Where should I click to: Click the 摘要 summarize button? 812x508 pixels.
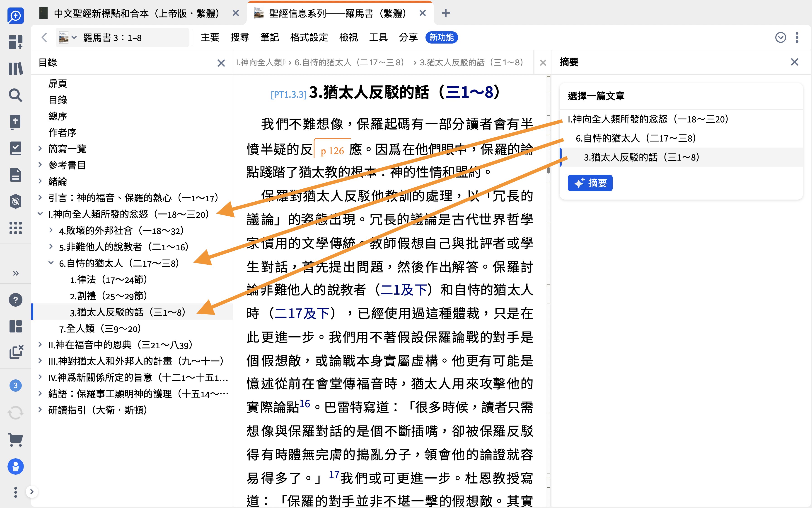click(x=590, y=183)
